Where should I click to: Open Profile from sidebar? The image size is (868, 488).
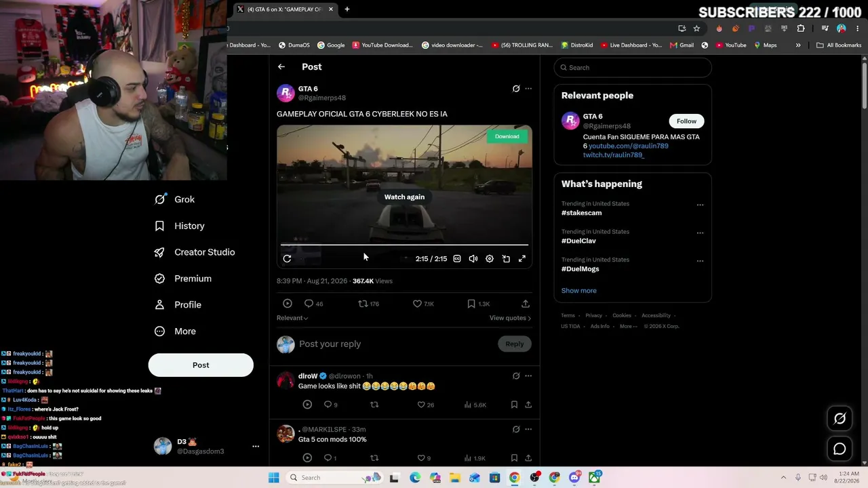(178, 305)
